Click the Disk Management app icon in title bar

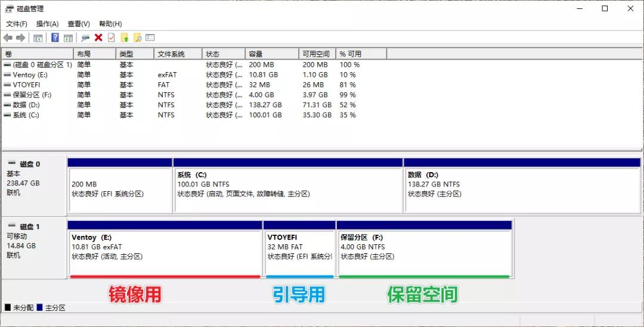pyautogui.click(x=9, y=8)
